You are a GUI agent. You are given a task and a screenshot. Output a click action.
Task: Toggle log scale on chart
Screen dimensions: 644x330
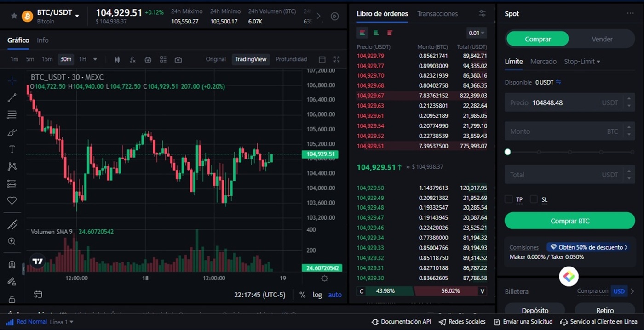point(317,295)
